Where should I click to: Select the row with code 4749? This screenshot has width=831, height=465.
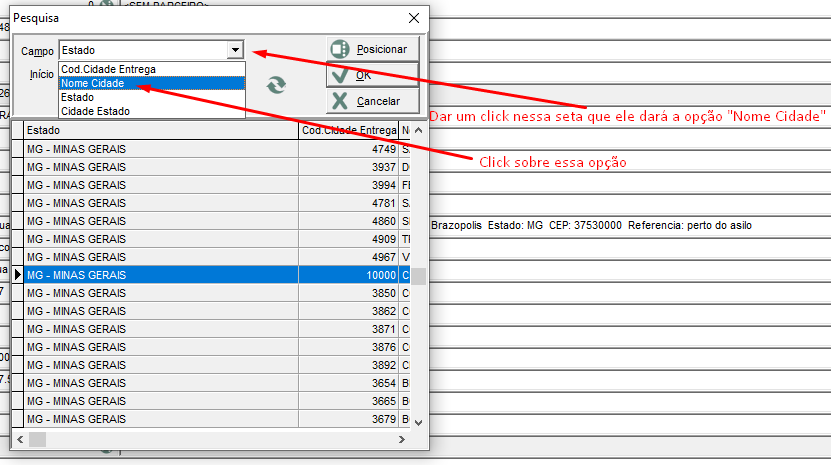[x=160, y=149]
